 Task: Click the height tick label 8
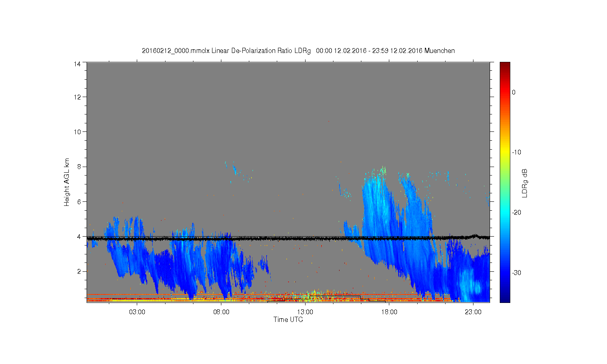[79, 167]
